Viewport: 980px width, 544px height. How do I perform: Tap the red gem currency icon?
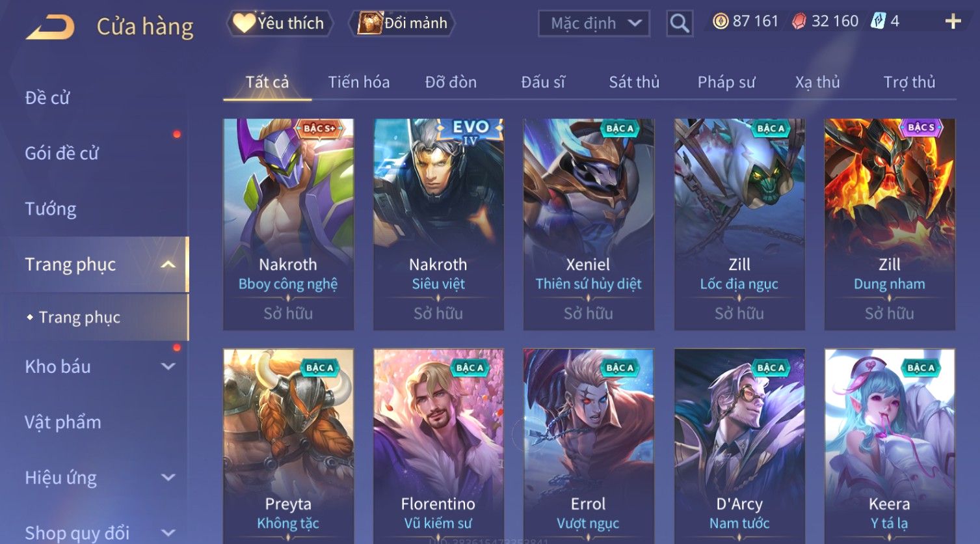pyautogui.click(x=799, y=21)
